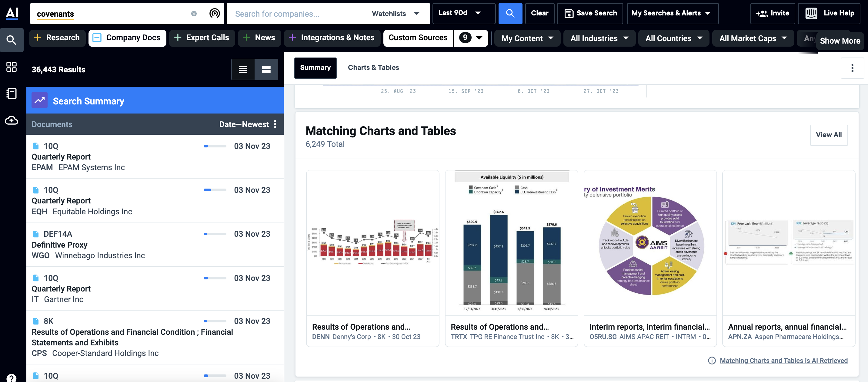The height and width of the screenshot is (382, 868).
Task: Toggle the News source filter
Action: (x=259, y=38)
